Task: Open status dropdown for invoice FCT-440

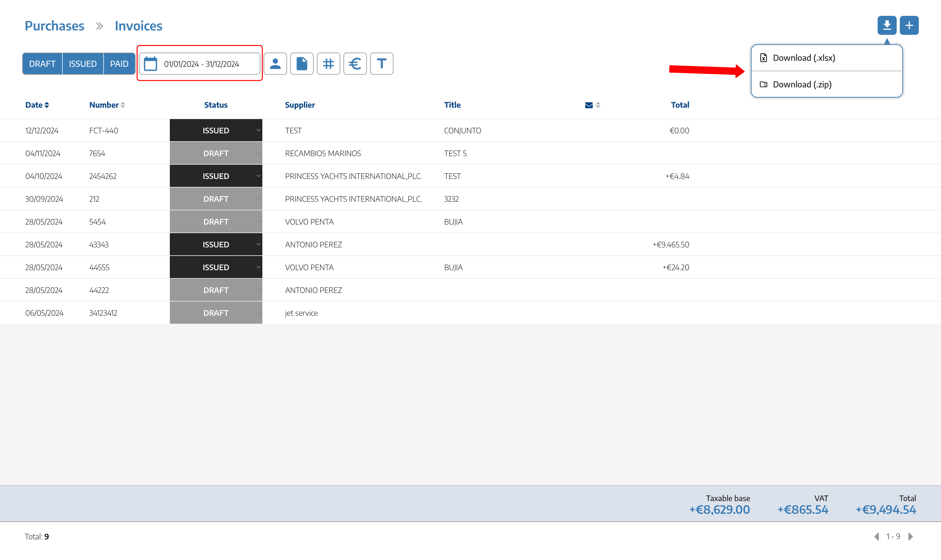Action: tap(216, 130)
